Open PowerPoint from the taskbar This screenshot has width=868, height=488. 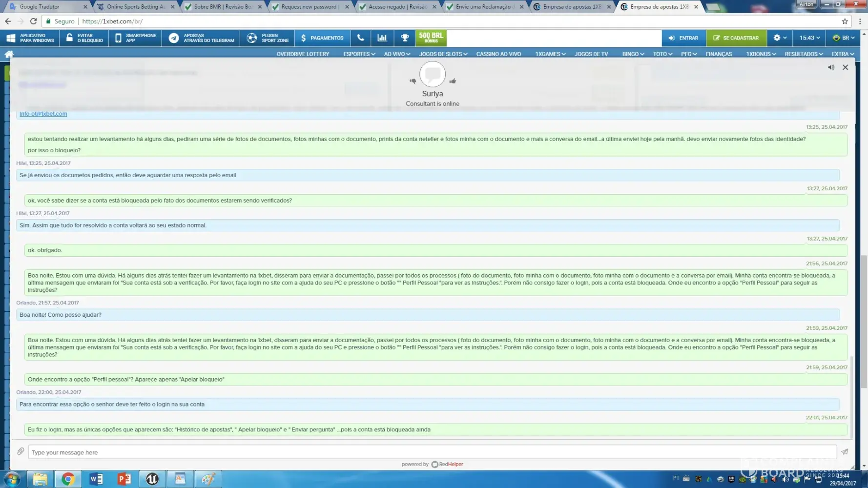[124, 479]
